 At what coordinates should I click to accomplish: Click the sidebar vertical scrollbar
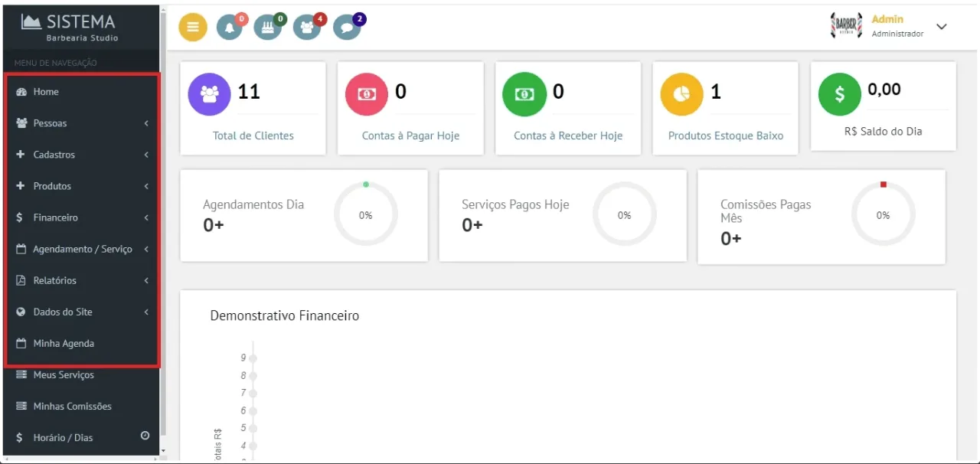click(162, 222)
